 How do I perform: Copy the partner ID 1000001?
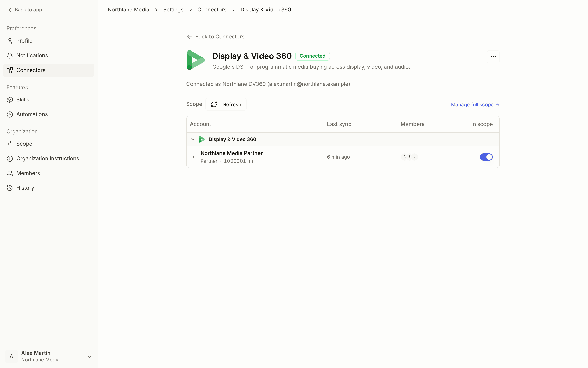pos(250,161)
